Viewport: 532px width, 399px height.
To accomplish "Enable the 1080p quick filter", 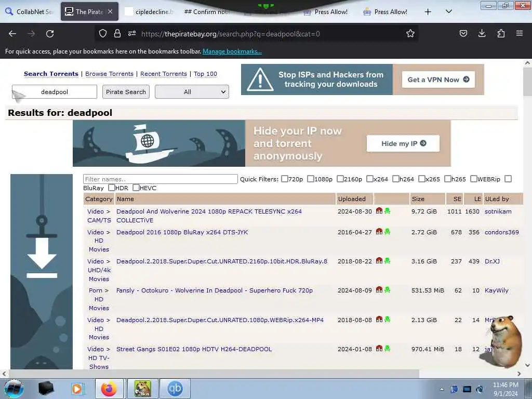I will point(311,179).
